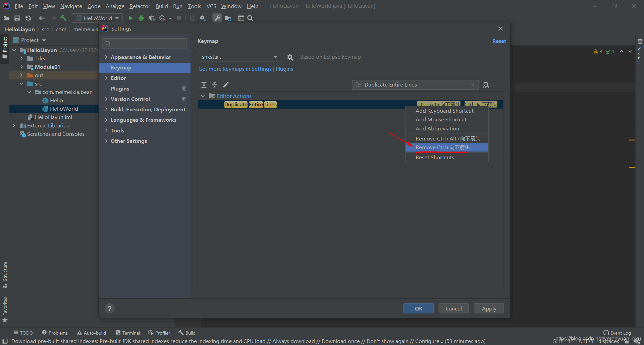Click the next highlighted error arrow
Viewport: 644px width, 345px height.
[x=630, y=51]
